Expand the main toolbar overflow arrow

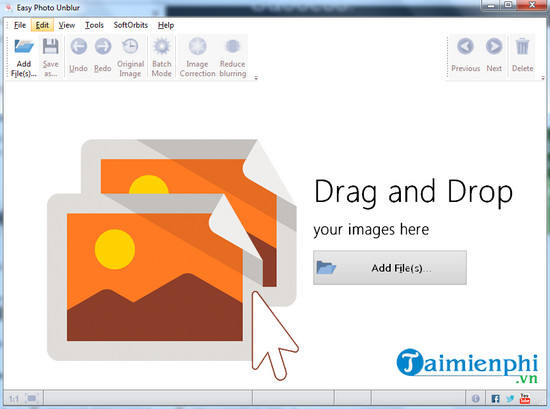(x=256, y=78)
